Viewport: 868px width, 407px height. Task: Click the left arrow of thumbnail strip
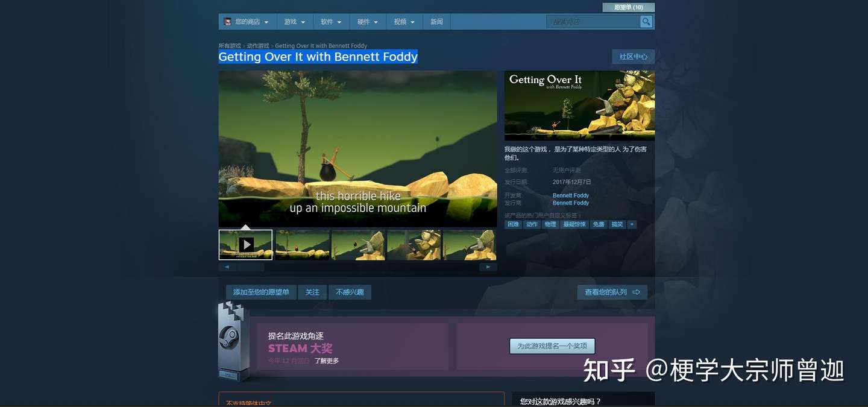coord(227,267)
